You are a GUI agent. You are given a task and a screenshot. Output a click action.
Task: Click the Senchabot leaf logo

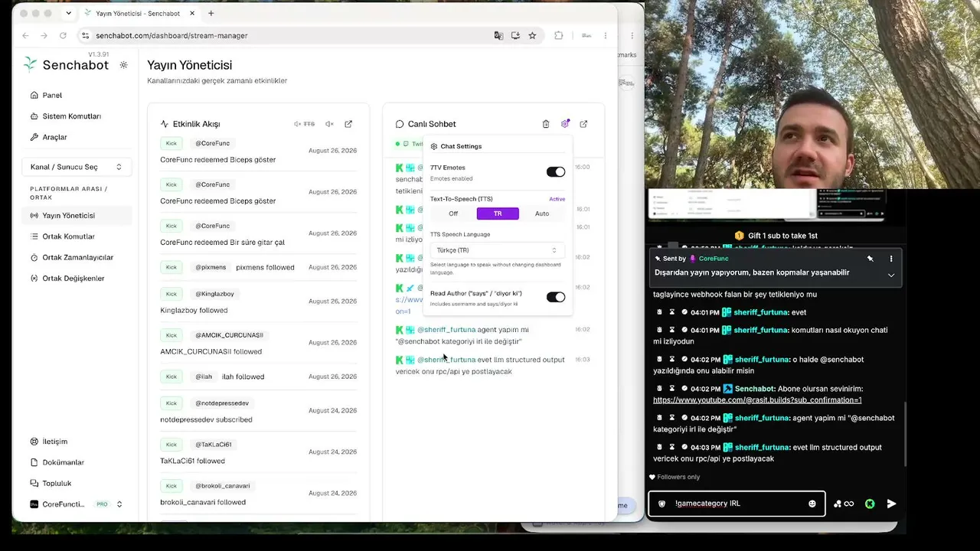(x=30, y=64)
